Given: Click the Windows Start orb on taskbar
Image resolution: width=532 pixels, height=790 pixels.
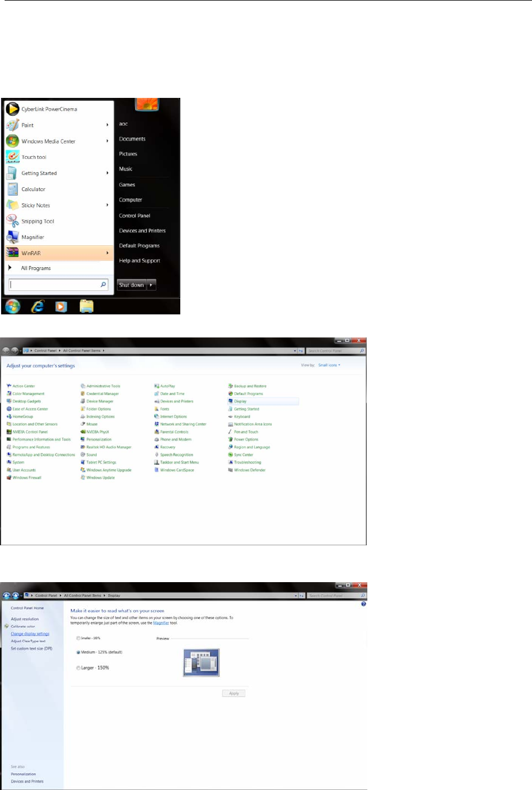Looking at the screenshot, I should pyautogui.click(x=13, y=306).
